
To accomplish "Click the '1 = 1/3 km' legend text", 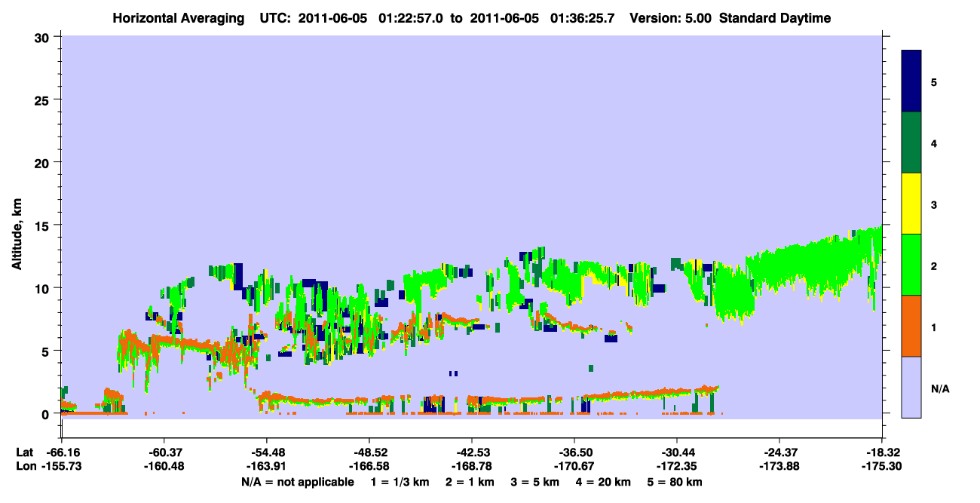I will click(400, 482).
